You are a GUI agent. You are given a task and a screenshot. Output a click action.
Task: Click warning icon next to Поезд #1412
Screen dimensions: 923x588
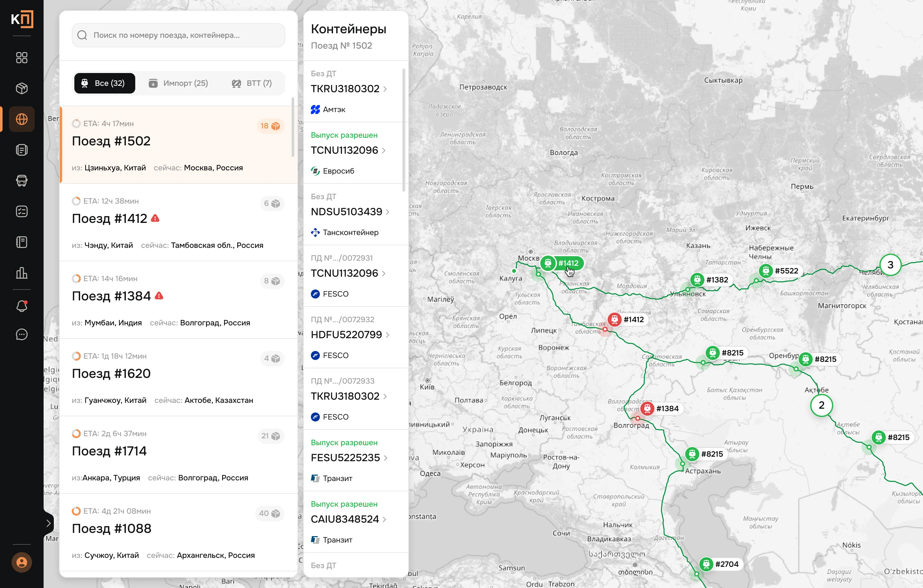(155, 218)
